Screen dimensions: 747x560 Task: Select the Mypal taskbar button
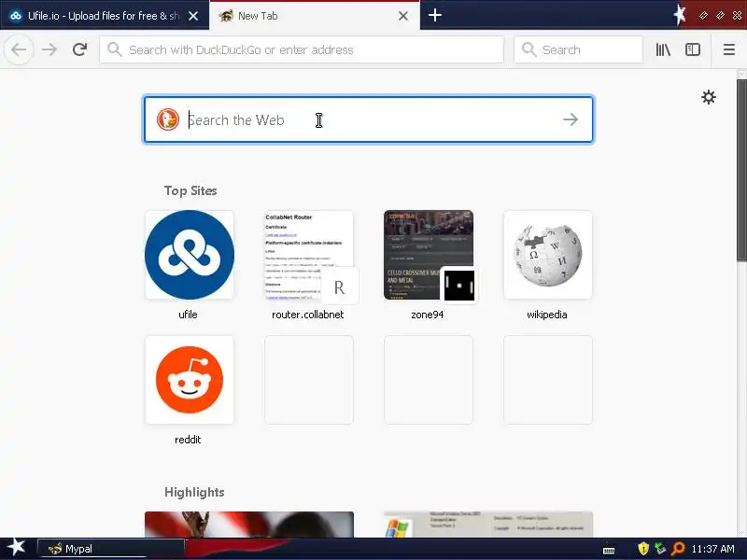pyautogui.click(x=110, y=549)
